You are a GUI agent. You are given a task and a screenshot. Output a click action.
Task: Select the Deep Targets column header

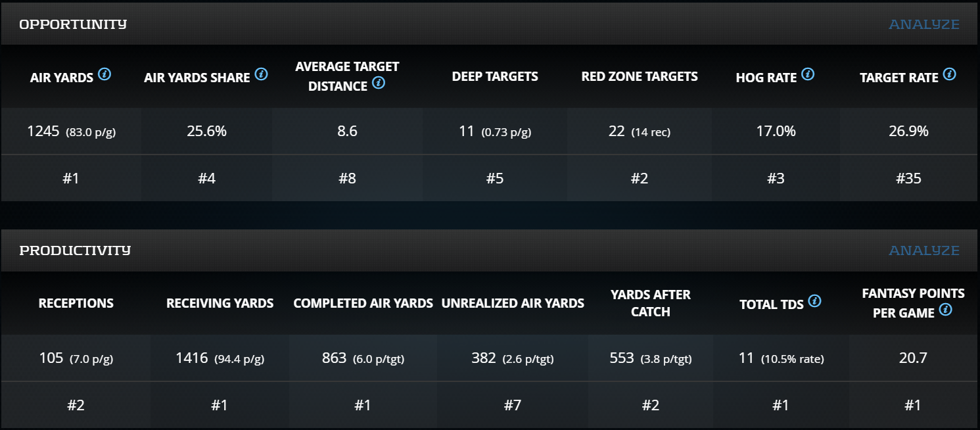495,77
